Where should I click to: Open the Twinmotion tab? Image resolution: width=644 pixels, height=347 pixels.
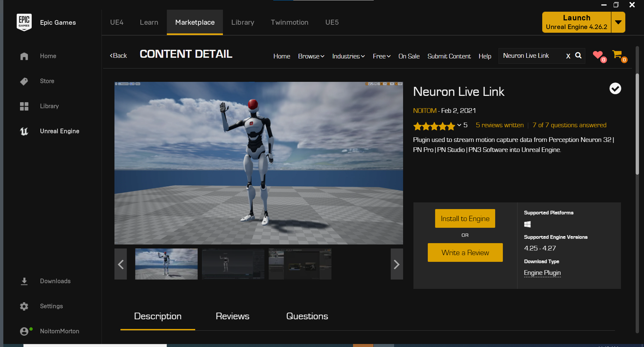click(290, 22)
